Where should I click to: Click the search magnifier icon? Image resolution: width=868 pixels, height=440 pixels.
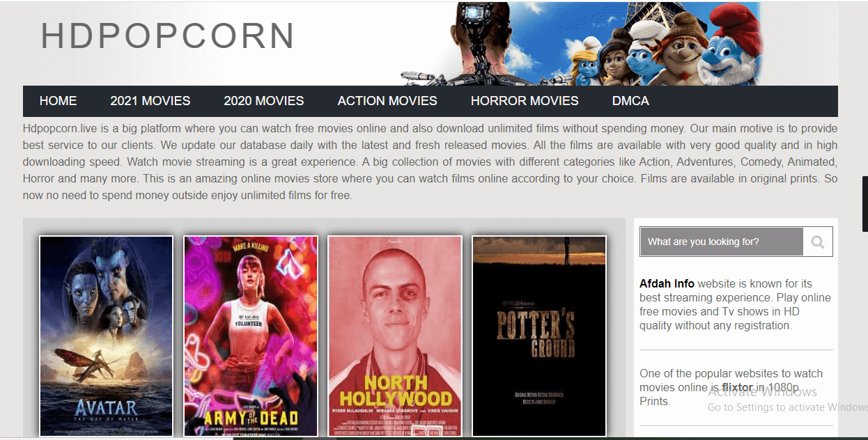pyautogui.click(x=818, y=242)
